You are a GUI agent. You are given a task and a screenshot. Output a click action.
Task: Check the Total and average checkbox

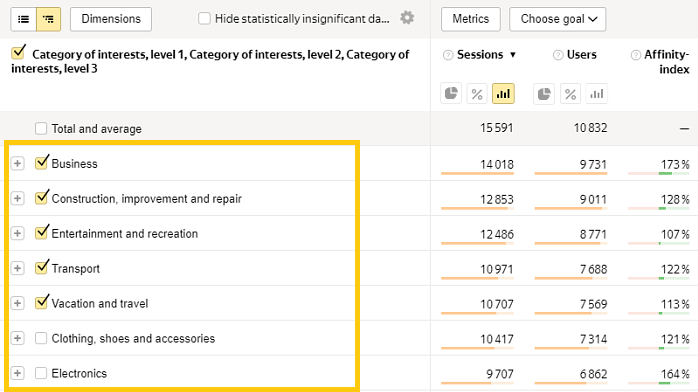click(x=41, y=129)
